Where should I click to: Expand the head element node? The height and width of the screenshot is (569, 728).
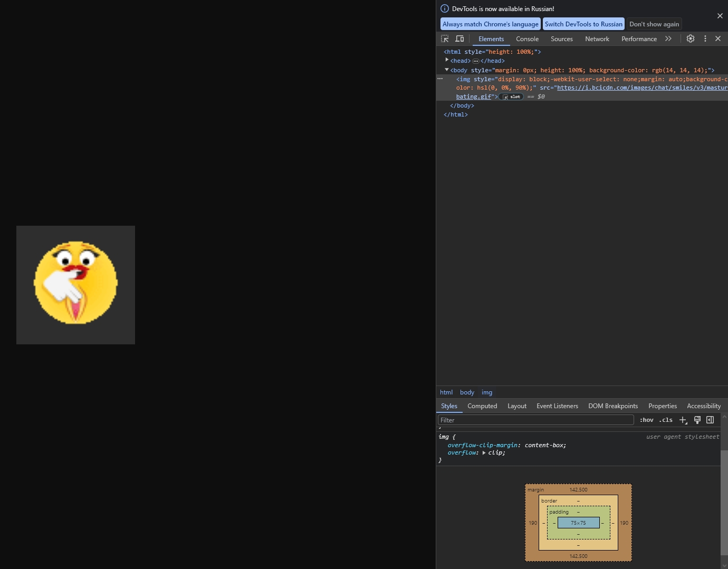[x=447, y=60]
